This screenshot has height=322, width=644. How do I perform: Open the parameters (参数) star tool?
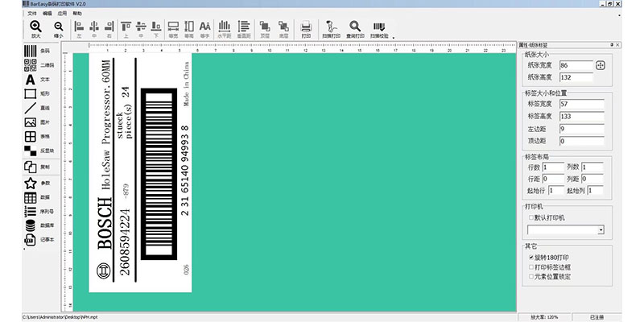[31, 184]
